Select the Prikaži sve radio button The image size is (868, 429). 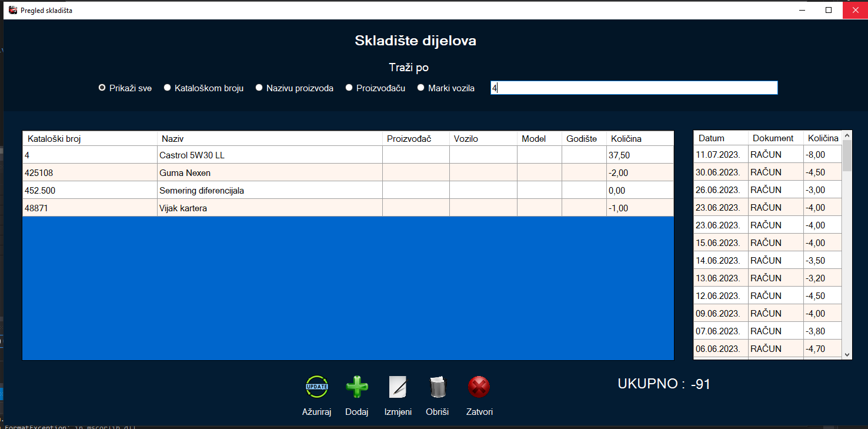[102, 88]
